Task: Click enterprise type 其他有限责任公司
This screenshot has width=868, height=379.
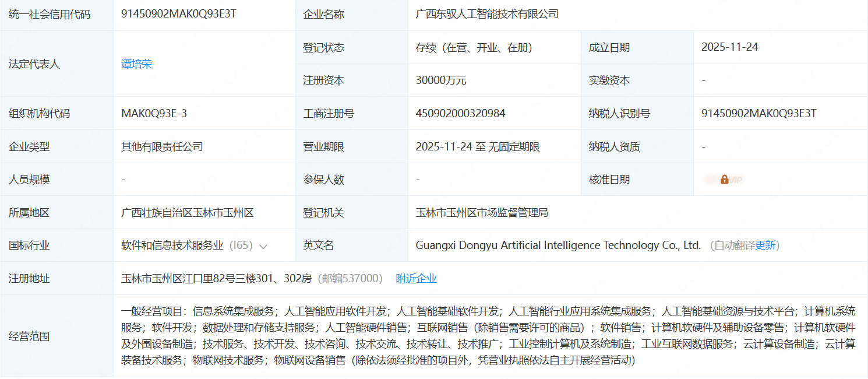Action: click(x=162, y=147)
